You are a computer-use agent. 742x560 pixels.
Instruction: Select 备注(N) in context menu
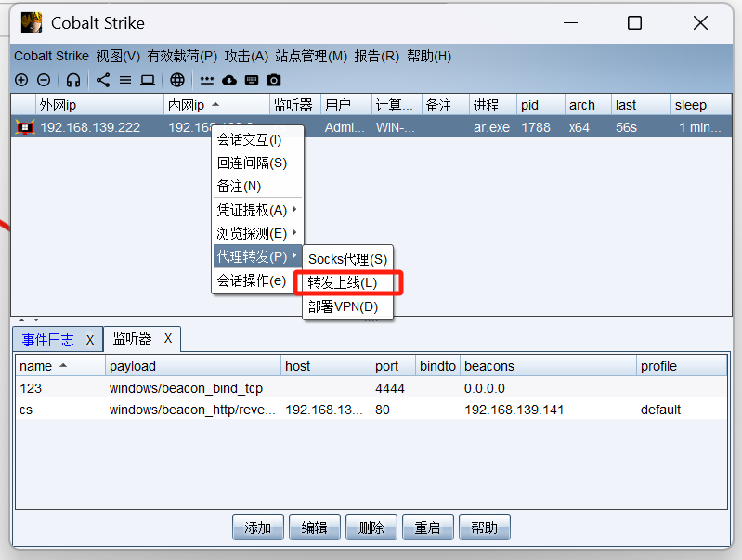click(x=257, y=187)
